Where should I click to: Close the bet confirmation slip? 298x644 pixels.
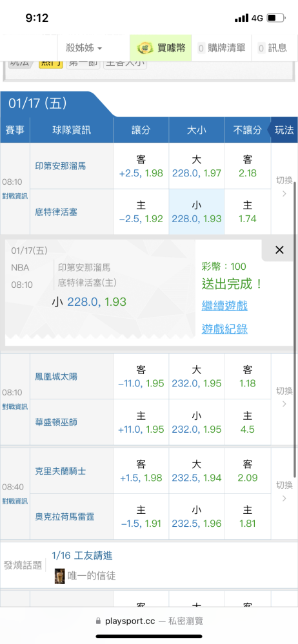click(279, 250)
